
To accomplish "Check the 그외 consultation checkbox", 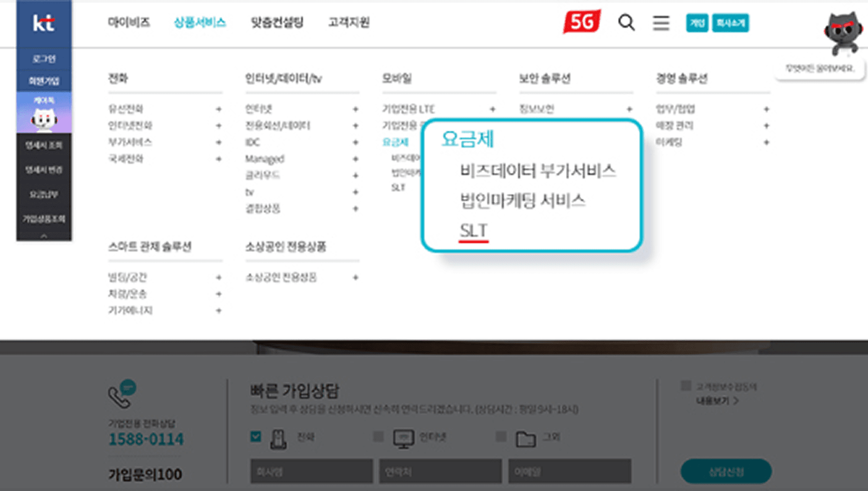I will [501, 437].
